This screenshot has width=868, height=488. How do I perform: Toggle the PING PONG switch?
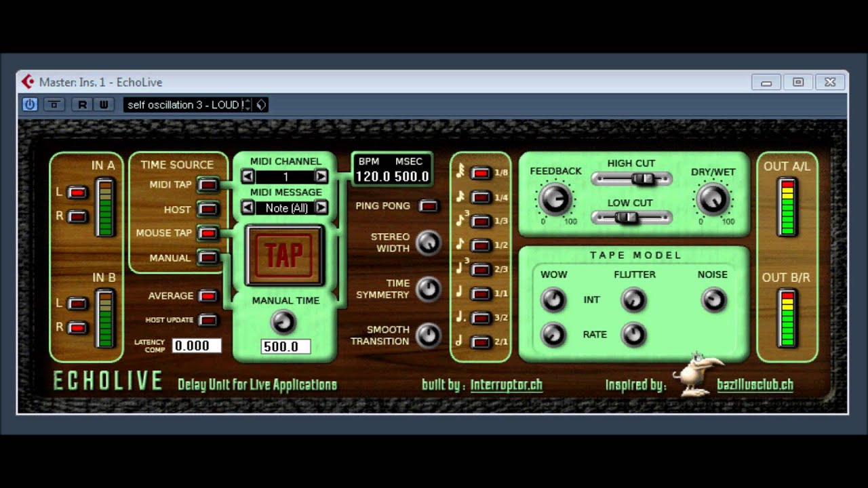[x=429, y=206]
